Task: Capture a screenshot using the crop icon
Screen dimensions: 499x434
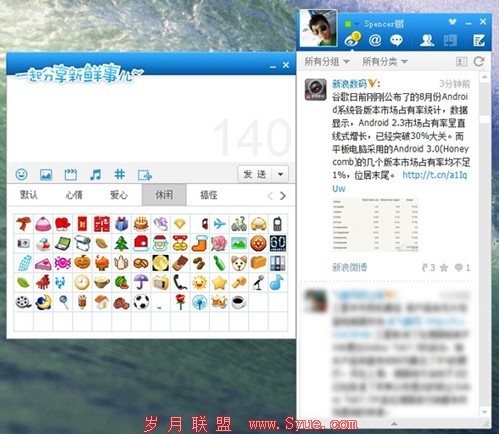Action: [145, 175]
